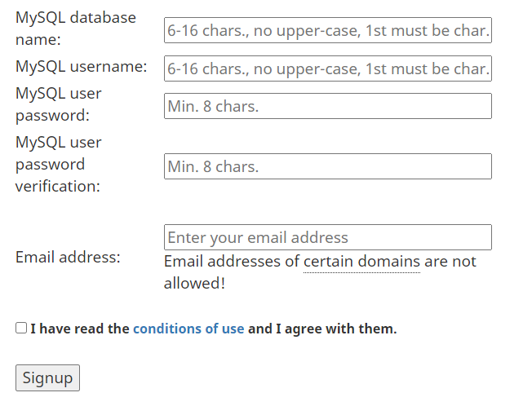The image size is (532, 406).
Task: Click the word 'allowed!' under the email field
Action: (x=194, y=284)
